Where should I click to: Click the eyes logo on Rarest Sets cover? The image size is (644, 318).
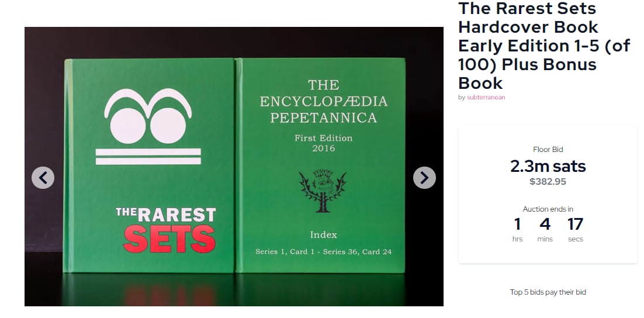(x=148, y=116)
